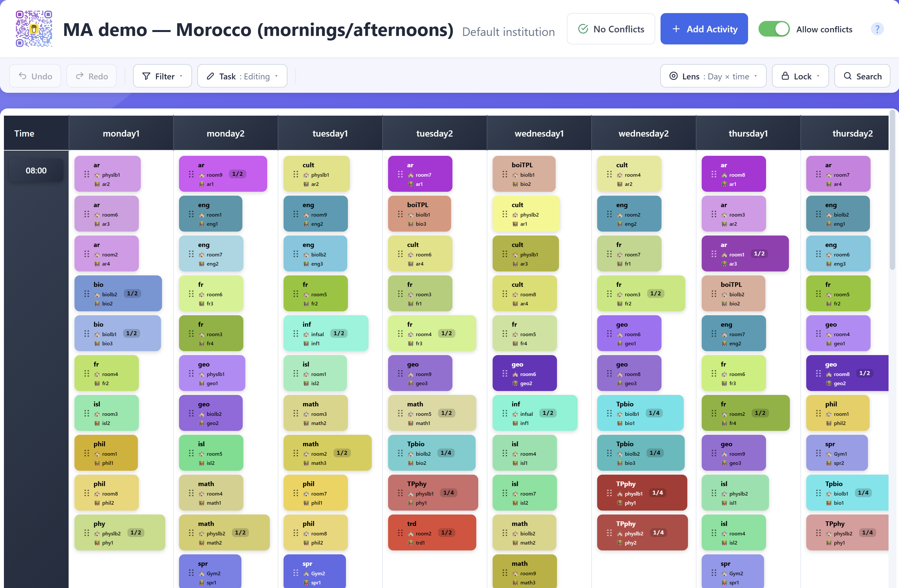The width and height of the screenshot is (899, 588).
Task: Open the Lock dropdown menu
Action: [800, 76]
